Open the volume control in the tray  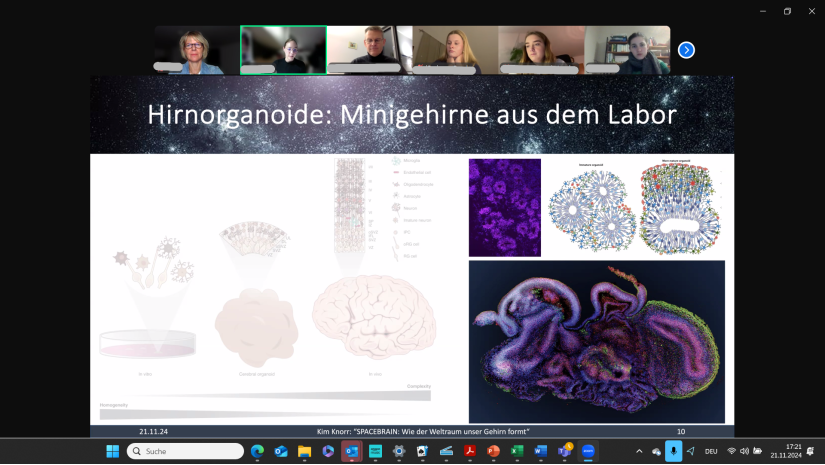tap(744, 451)
